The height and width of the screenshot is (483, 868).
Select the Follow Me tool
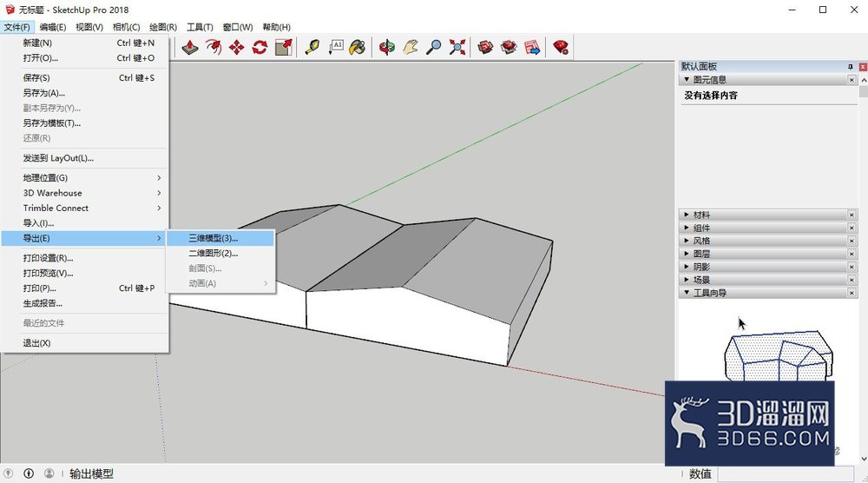[214, 47]
